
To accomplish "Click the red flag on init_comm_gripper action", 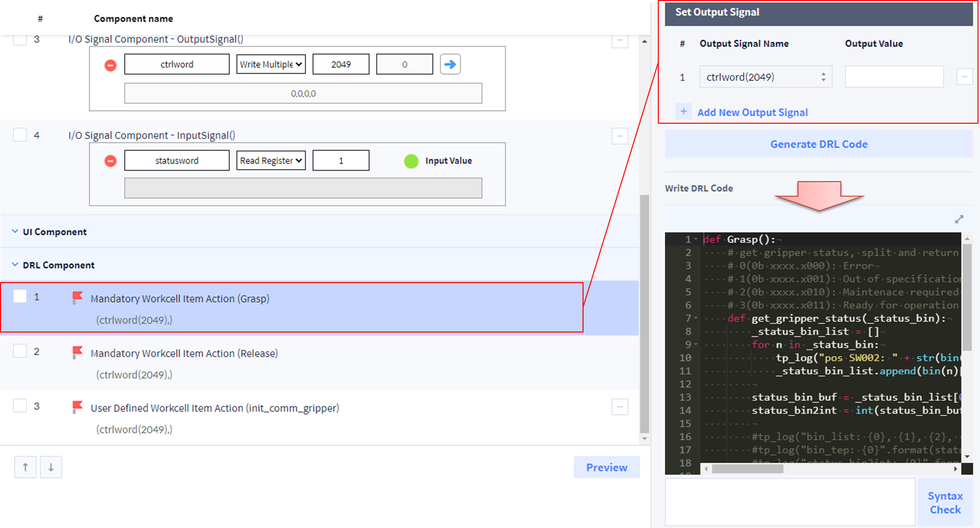I will pyautogui.click(x=77, y=407).
